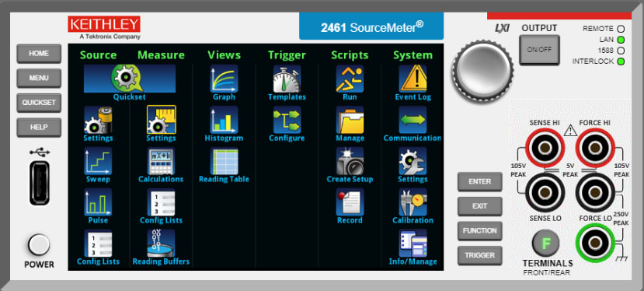Click the FUNCTION key
The height and width of the screenshot is (291, 644).
click(480, 231)
